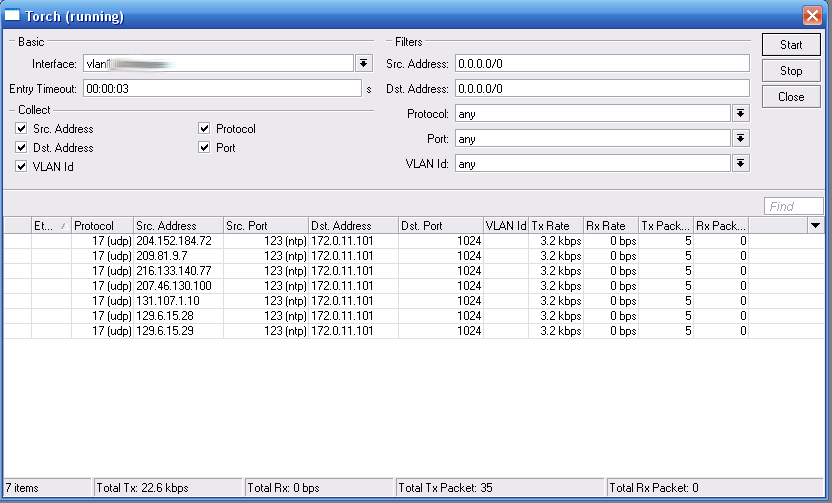Sort by the Tx Pack... column header
The image size is (832, 503).
click(x=666, y=226)
